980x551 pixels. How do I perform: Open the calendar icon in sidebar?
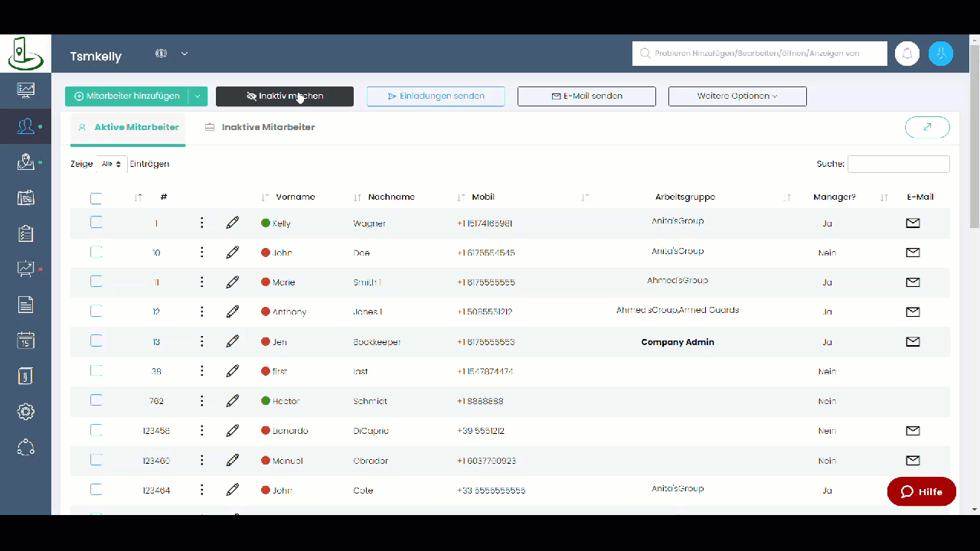click(x=25, y=341)
